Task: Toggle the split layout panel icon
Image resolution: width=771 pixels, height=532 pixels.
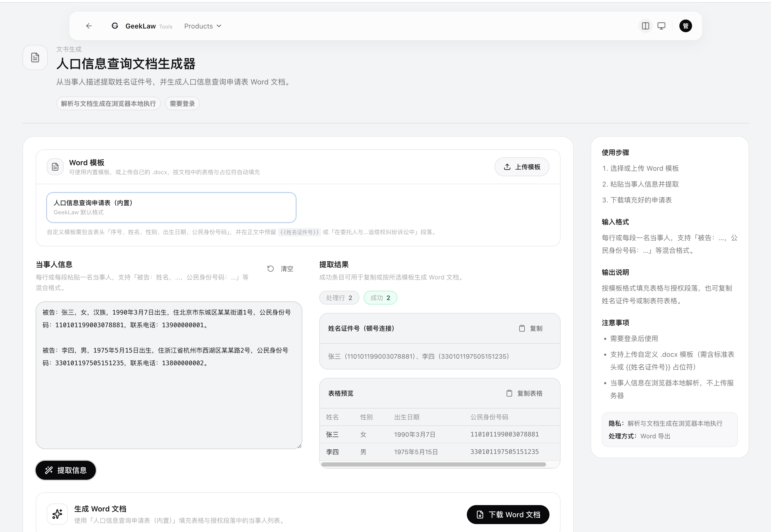Action: (645, 26)
